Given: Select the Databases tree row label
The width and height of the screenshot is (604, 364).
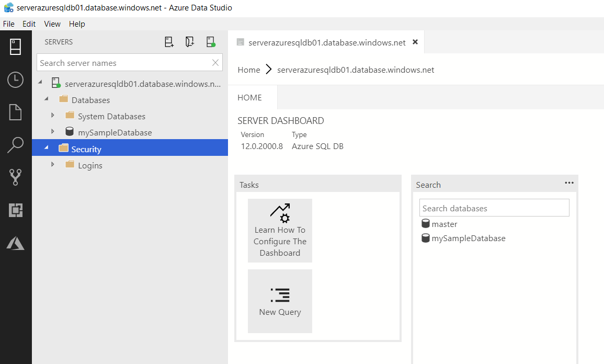Looking at the screenshot, I should [x=90, y=100].
